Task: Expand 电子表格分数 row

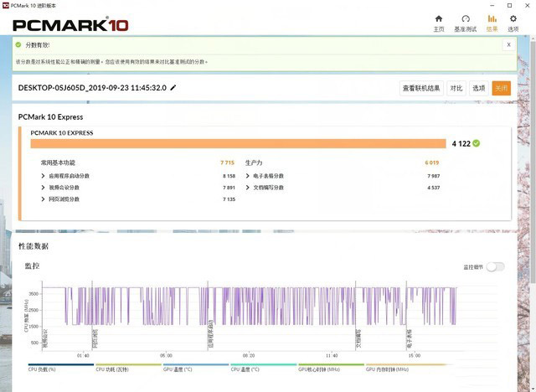Action: pos(248,176)
